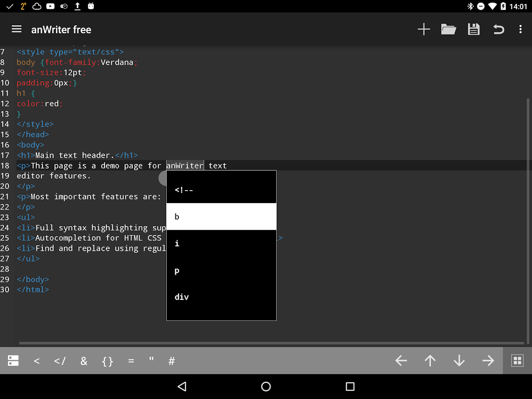Move cursor up with arrow button
The width and height of the screenshot is (532, 399).
pos(430,361)
